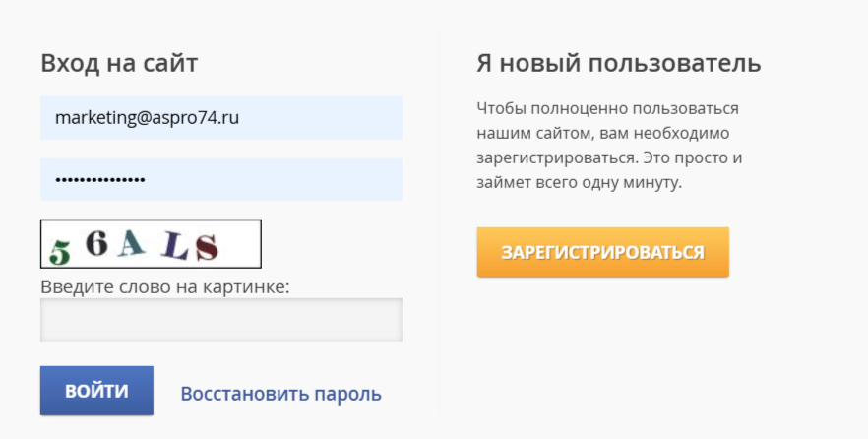Open the Восстановить пароль link

point(280,394)
